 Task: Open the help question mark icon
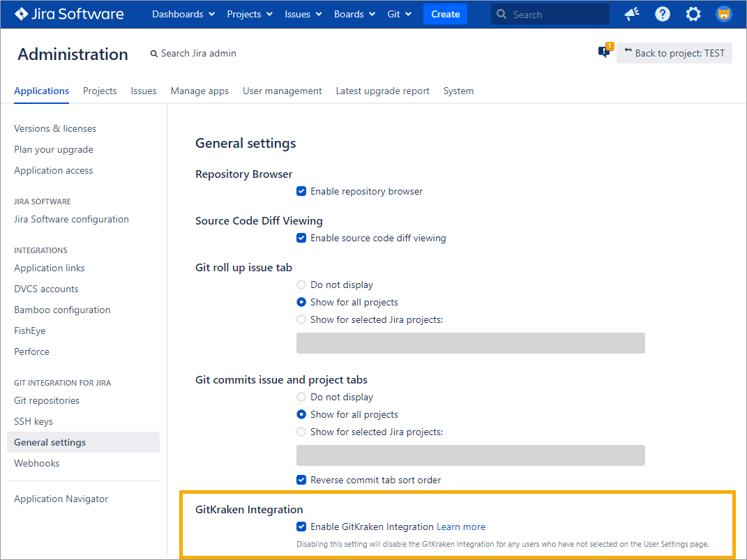coord(662,14)
